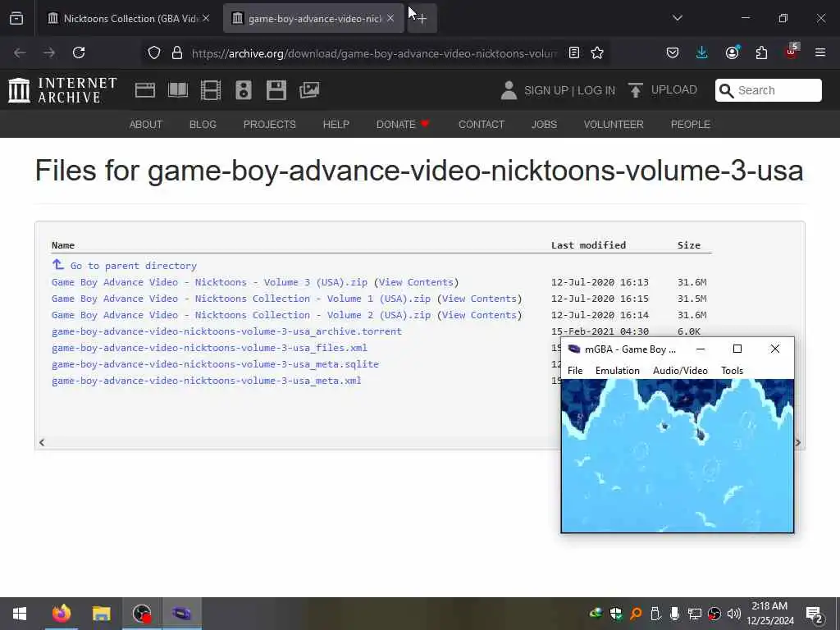Reload the current page

pos(79,52)
